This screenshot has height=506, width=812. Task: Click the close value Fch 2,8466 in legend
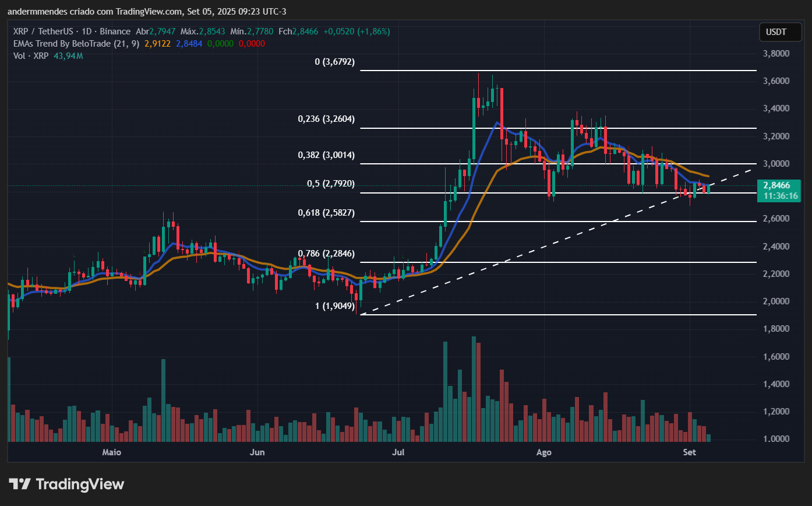298,31
